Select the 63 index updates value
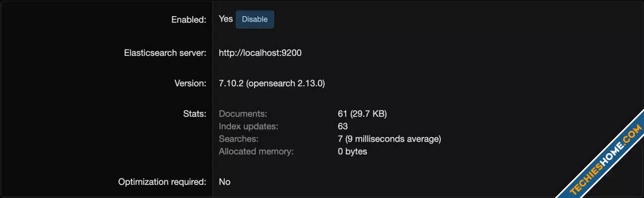The width and height of the screenshot is (644, 198). tap(343, 126)
